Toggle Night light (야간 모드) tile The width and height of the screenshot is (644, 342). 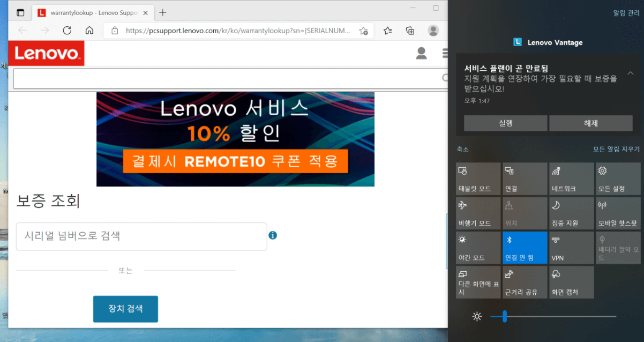(x=478, y=247)
